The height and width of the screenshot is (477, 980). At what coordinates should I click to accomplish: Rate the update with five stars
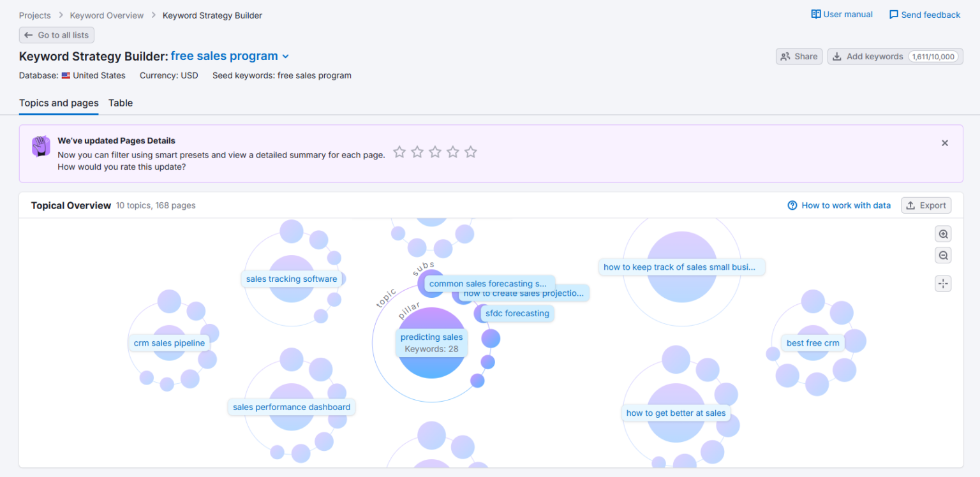[471, 152]
